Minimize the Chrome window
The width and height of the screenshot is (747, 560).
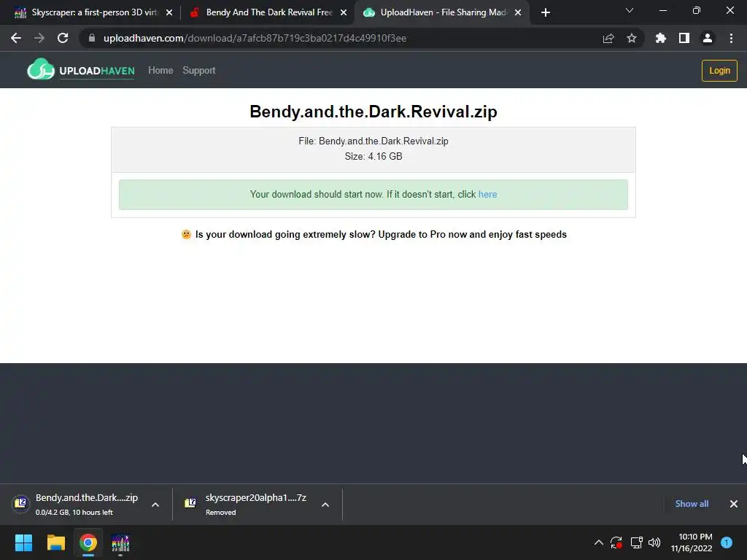click(662, 10)
